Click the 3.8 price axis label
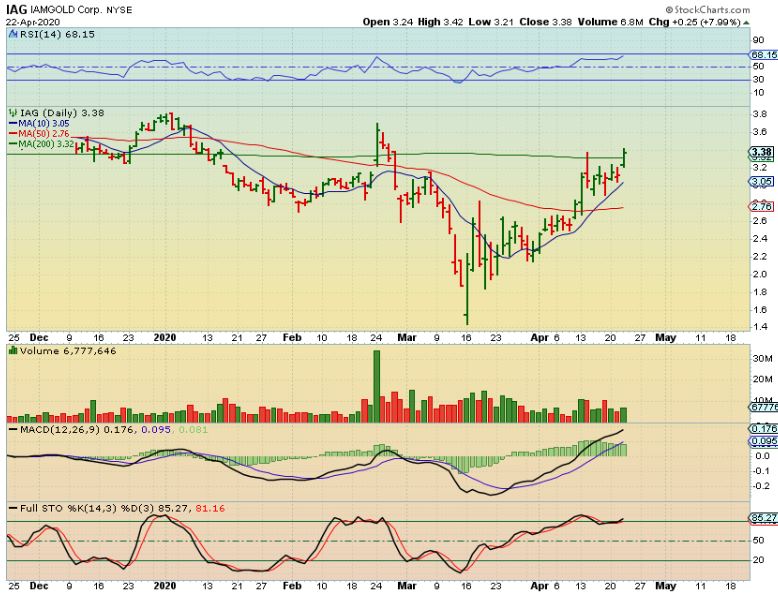 coord(760,114)
